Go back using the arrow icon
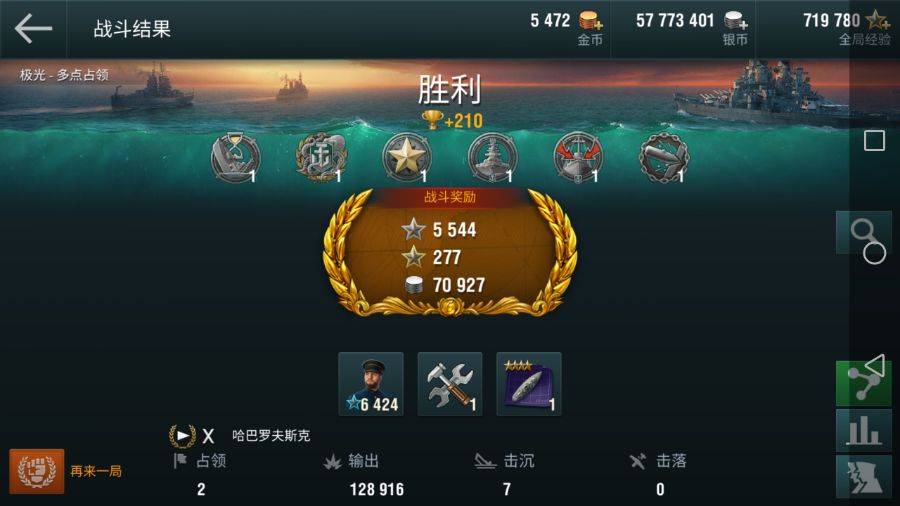Viewport: 900px width, 506px height. pos(33,28)
